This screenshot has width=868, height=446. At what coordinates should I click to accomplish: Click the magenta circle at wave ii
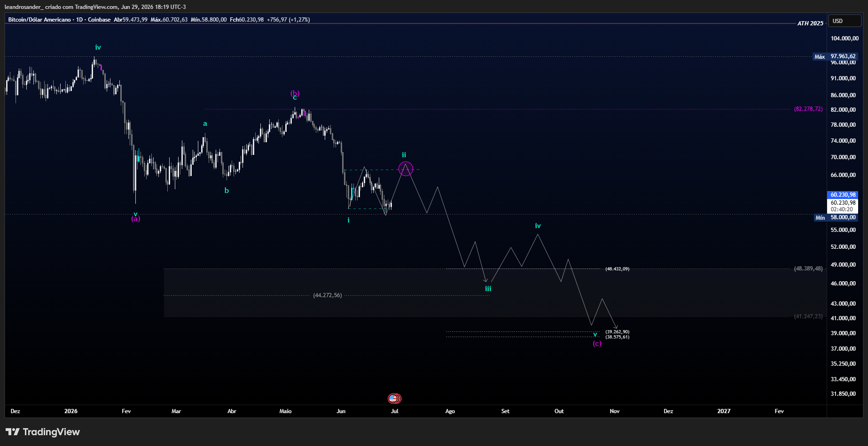(x=406, y=169)
